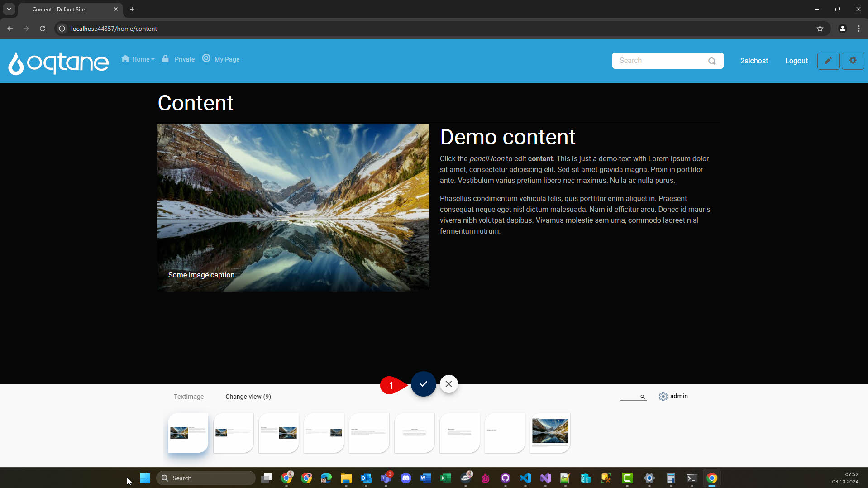Switch to the Change view (9) tab
Viewport: 868px width, 488px height.
click(x=248, y=397)
